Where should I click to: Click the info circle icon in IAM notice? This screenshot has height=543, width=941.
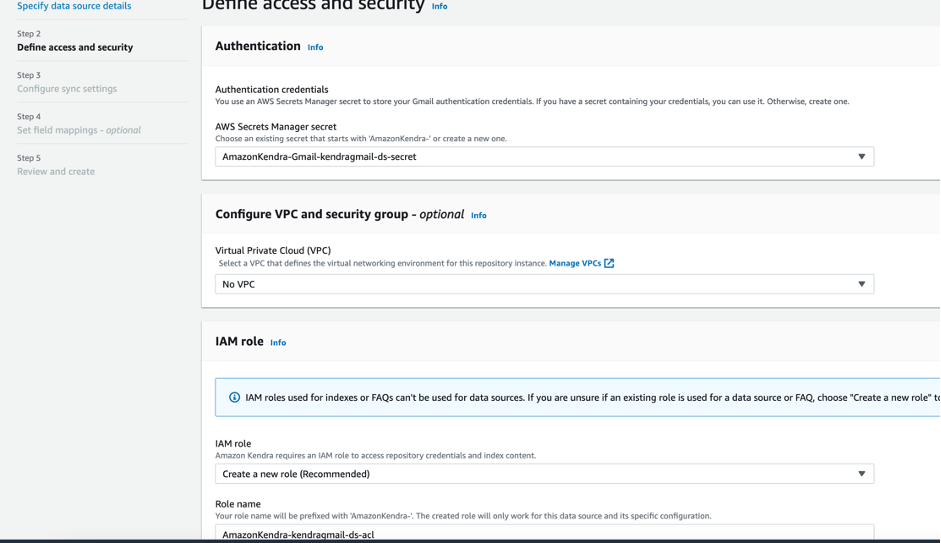pyautogui.click(x=235, y=397)
